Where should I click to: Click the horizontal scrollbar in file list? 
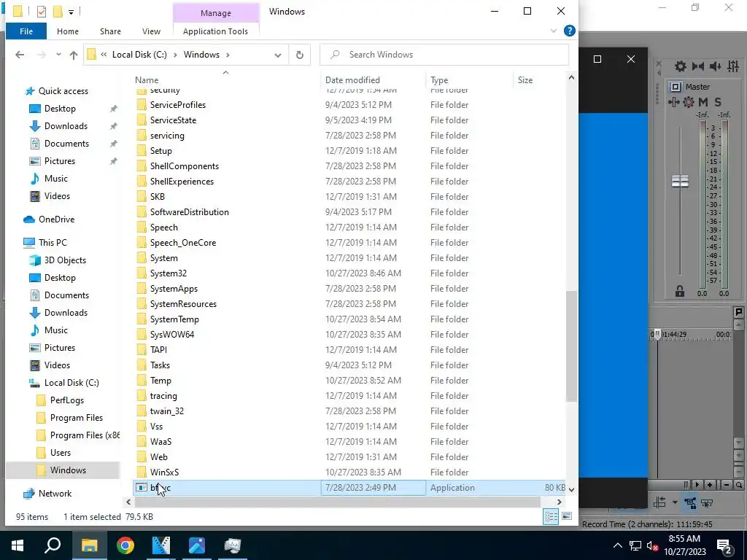(x=337, y=502)
